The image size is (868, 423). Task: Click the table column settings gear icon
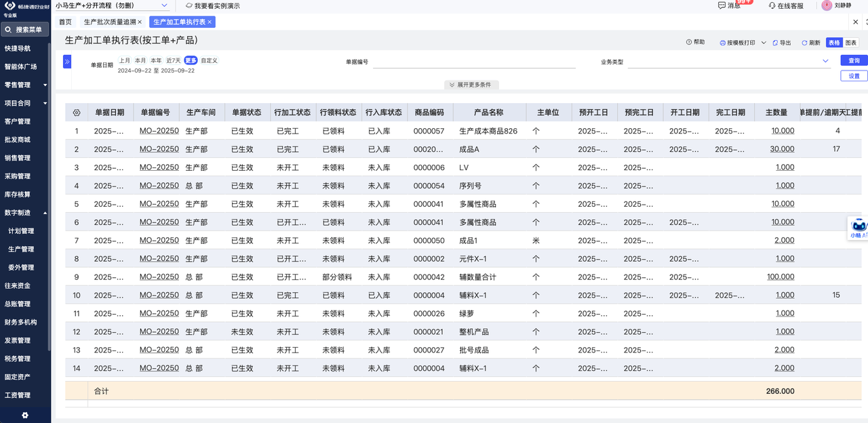tap(77, 113)
